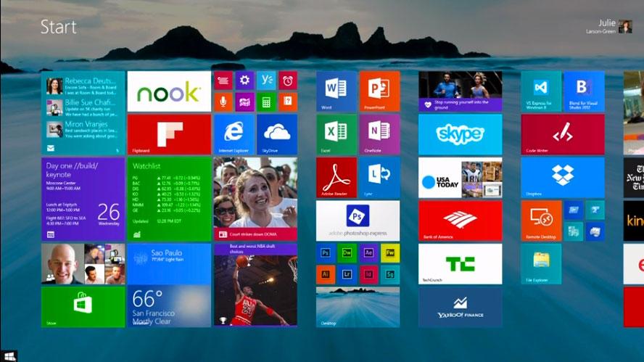This screenshot has width=644, height=362.
Task: Select Miron Vranjes message in Mail tile
Action: click(x=82, y=129)
